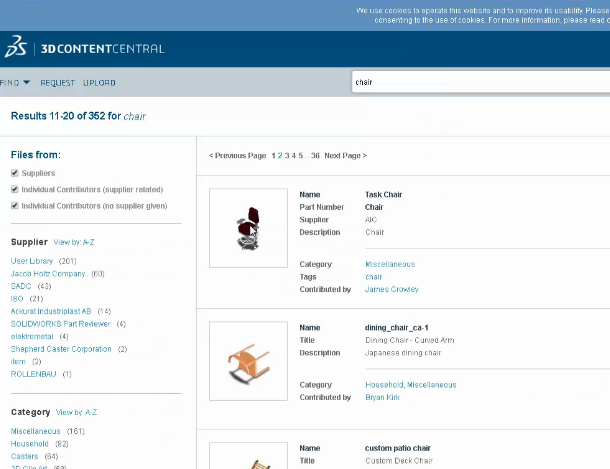Toggle Individual Contributors (no supplier given) checkbox
Image resolution: width=610 pixels, height=469 pixels.
15,205
